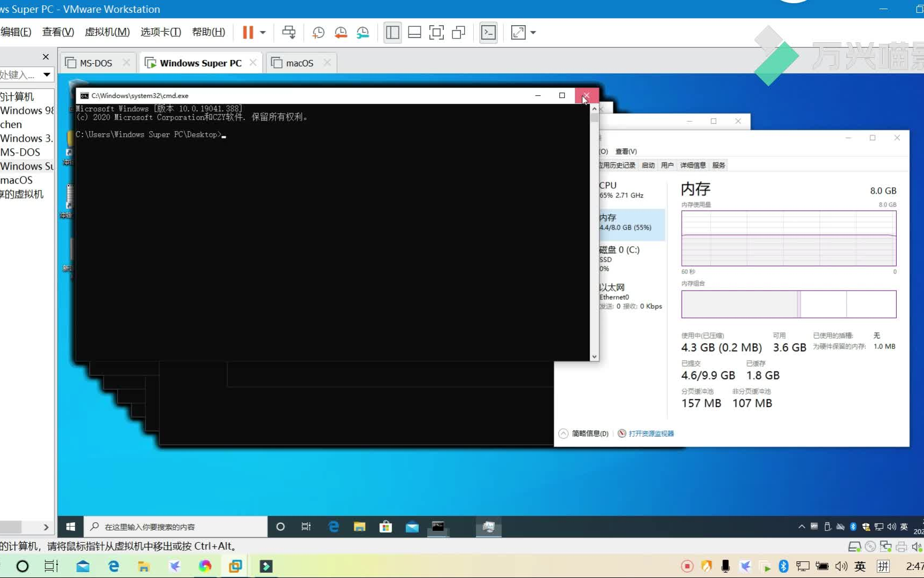Switch to the MS-DOS tab

point(95,63)
